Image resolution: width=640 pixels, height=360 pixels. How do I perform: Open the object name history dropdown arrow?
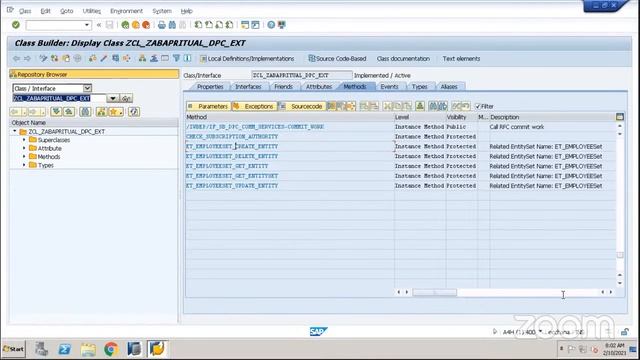point(112,98)
